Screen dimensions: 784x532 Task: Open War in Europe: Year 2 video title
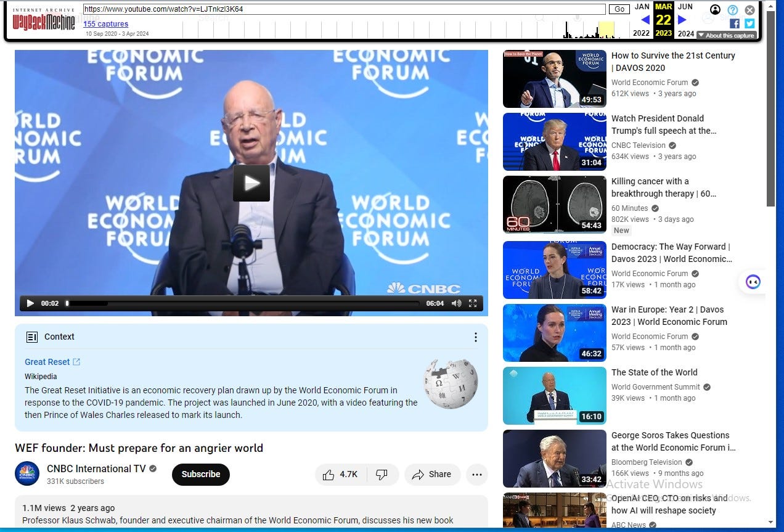[669, 316]
